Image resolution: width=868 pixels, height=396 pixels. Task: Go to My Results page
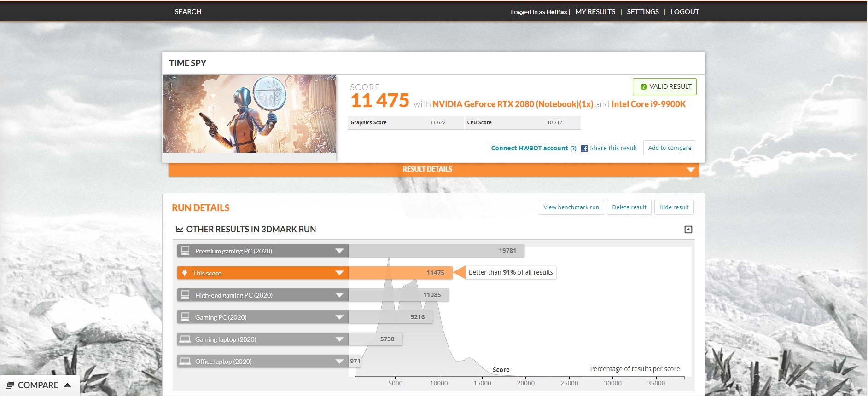click(x=595, y=12)
